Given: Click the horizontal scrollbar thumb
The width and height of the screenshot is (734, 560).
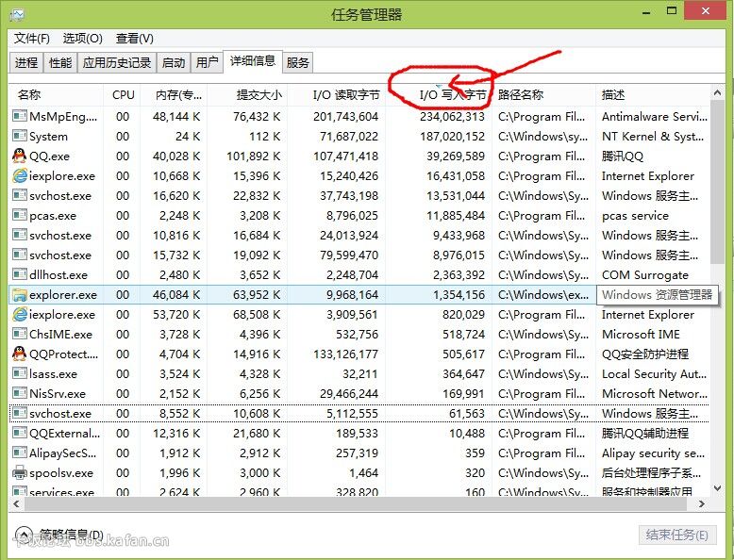Looking at the screenshot, I should (x=356, y=503).
